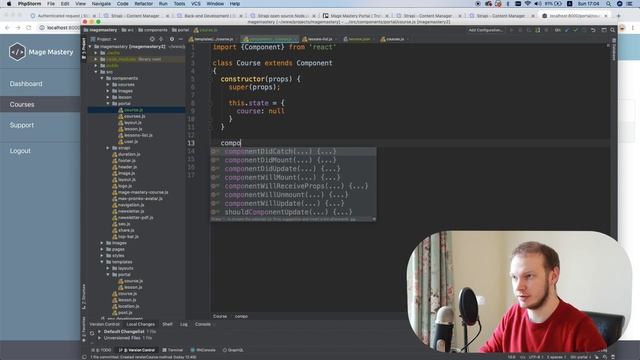
Task: Collapse the components folder
Action: 102,78
